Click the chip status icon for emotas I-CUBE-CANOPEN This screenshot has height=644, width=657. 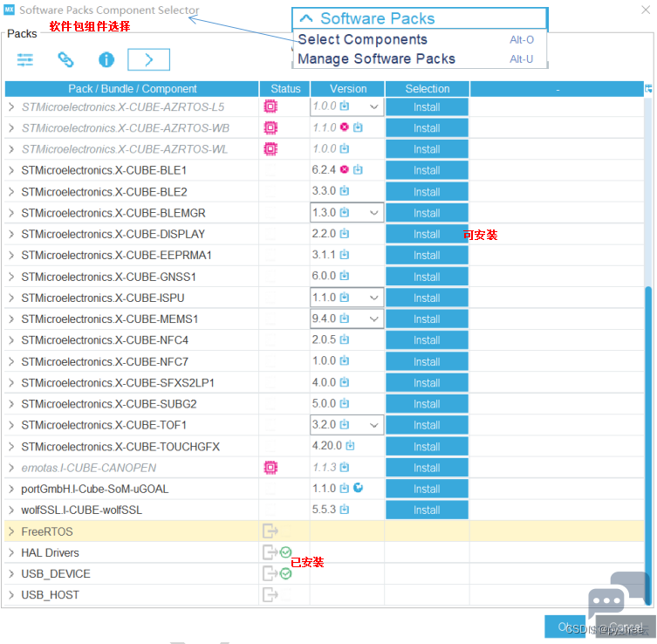(x=270, y=467)
